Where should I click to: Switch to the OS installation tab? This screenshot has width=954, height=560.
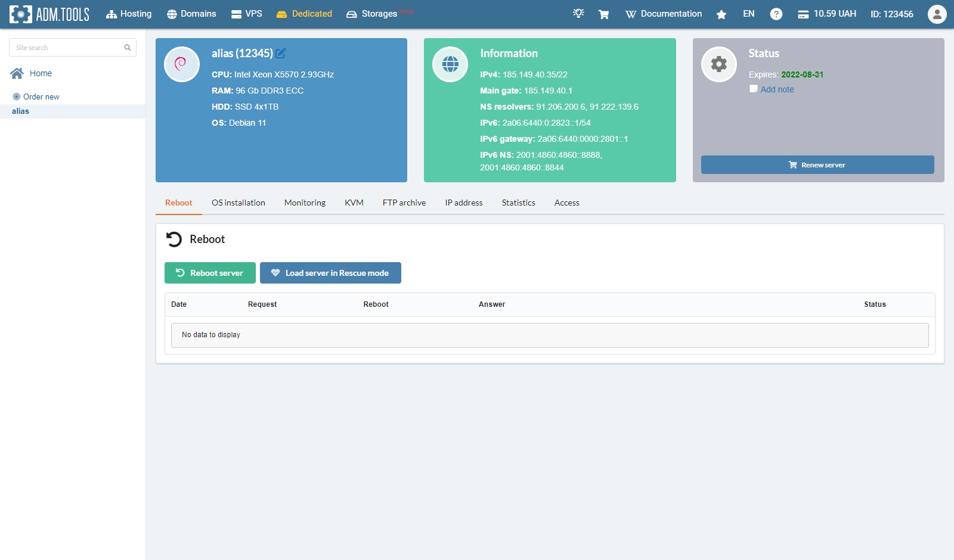click(238, 203)
